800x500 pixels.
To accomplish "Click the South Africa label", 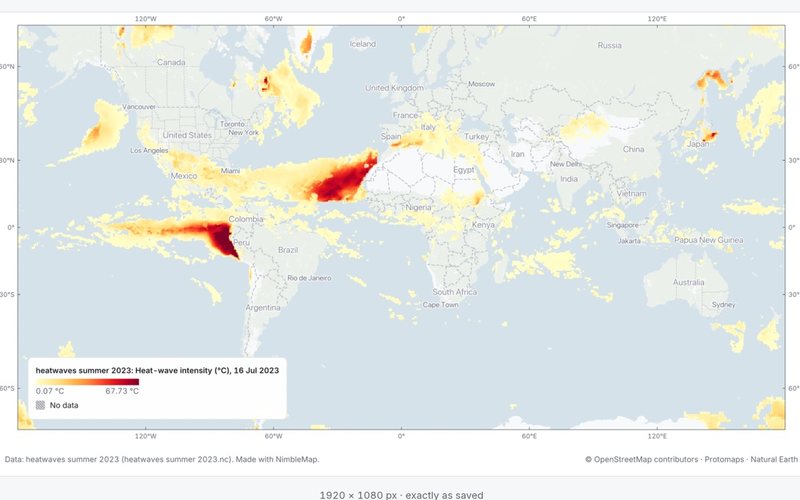I will click(455, 292).
